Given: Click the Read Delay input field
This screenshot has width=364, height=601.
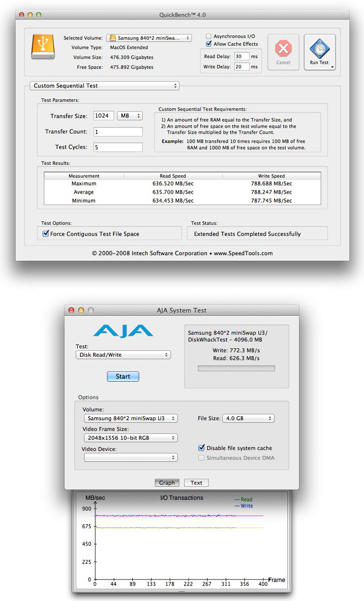Looking at the screenshot, I should pyautogui.click(x=241, y=56).
